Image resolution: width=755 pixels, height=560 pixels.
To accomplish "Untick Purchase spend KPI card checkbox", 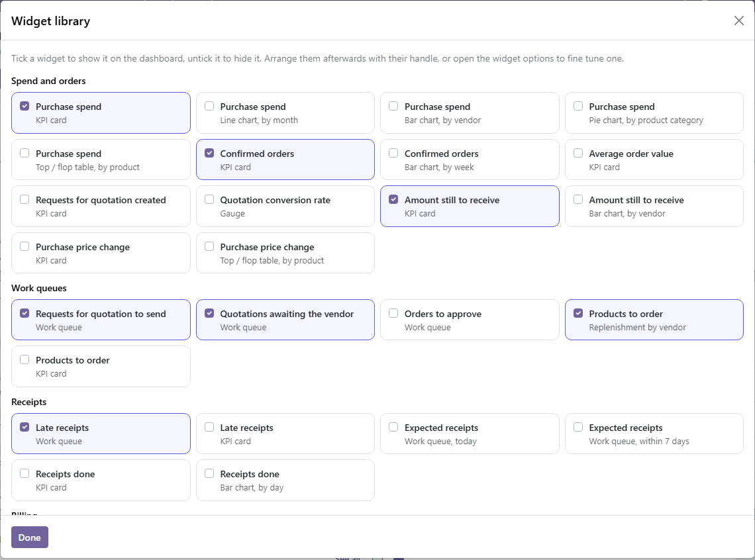I will (25, 107).
